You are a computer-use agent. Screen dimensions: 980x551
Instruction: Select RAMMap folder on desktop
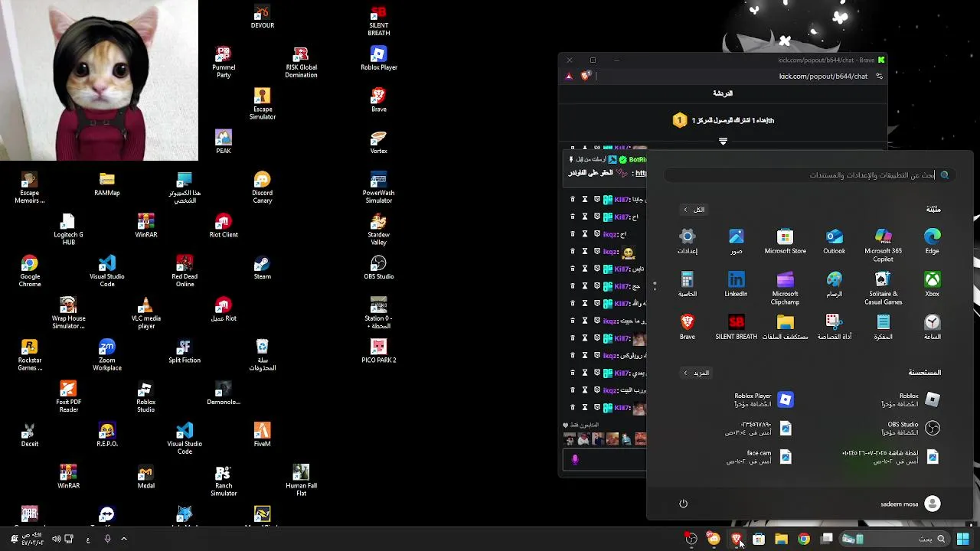pyautogui.click(x=107, y=184)
